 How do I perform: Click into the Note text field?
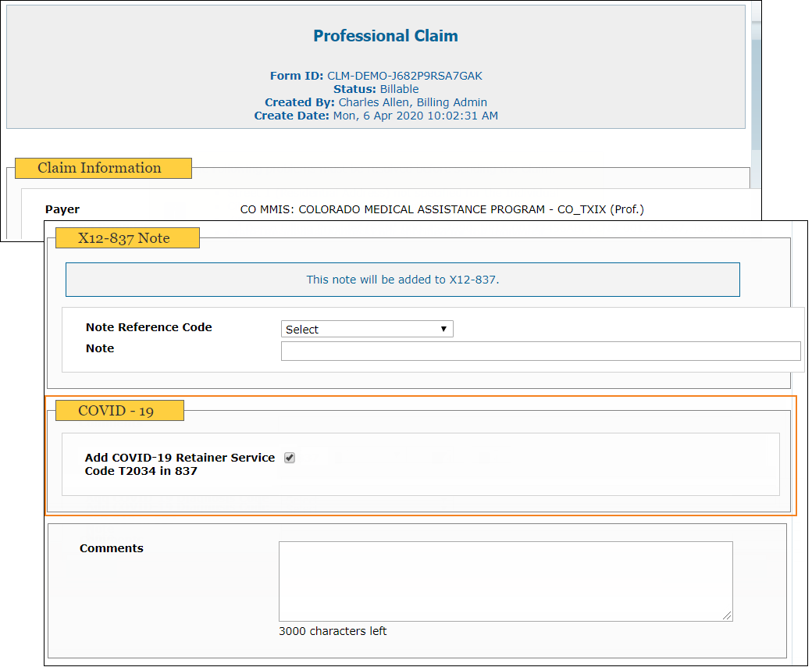(540, 351)
